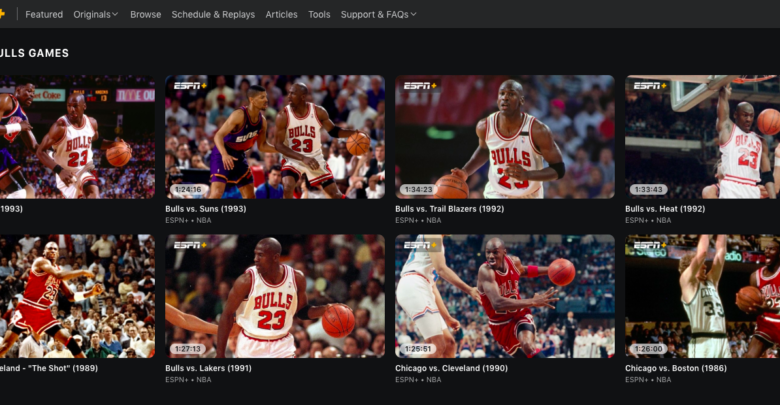Go to the Browse section

point(146,14)
